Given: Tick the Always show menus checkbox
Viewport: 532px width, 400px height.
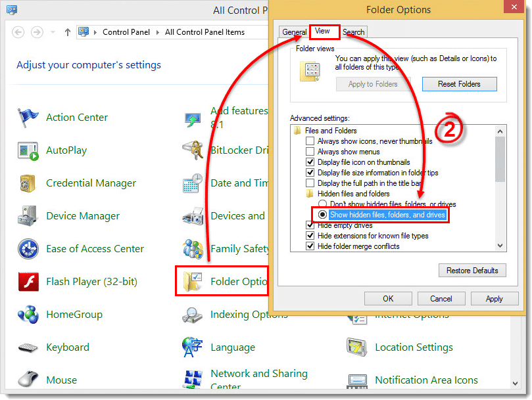Looking at the screenshot, I should (310, 152).
